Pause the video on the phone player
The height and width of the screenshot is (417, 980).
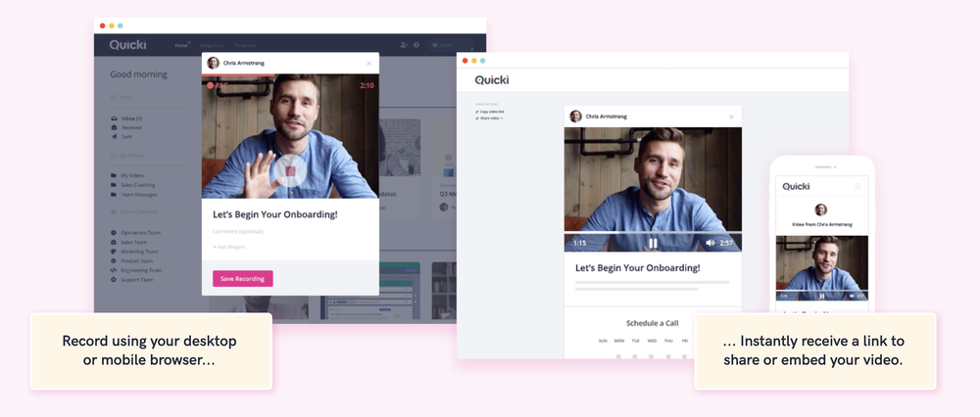coord(822,296)
